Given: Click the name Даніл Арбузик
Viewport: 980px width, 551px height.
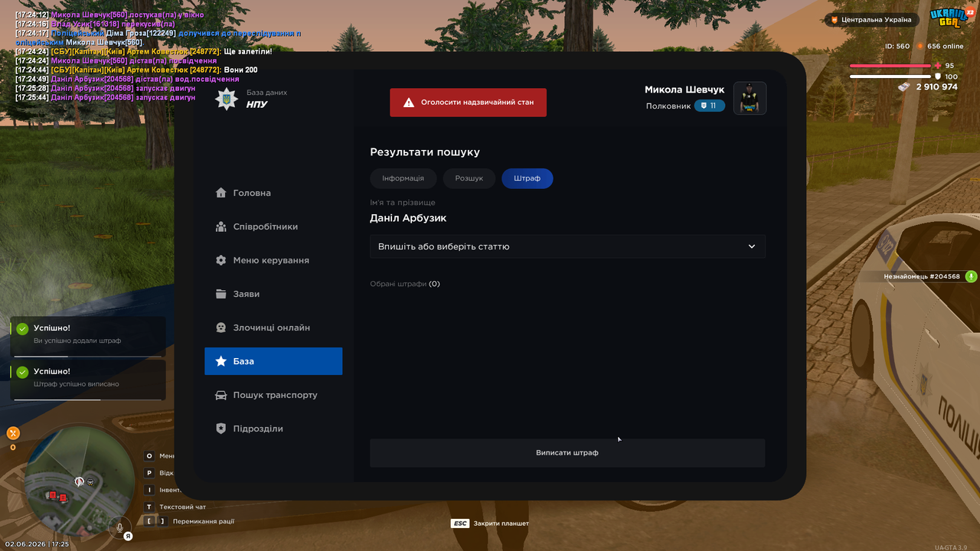Looking at the screenshot, I should (x=408, y=218).
